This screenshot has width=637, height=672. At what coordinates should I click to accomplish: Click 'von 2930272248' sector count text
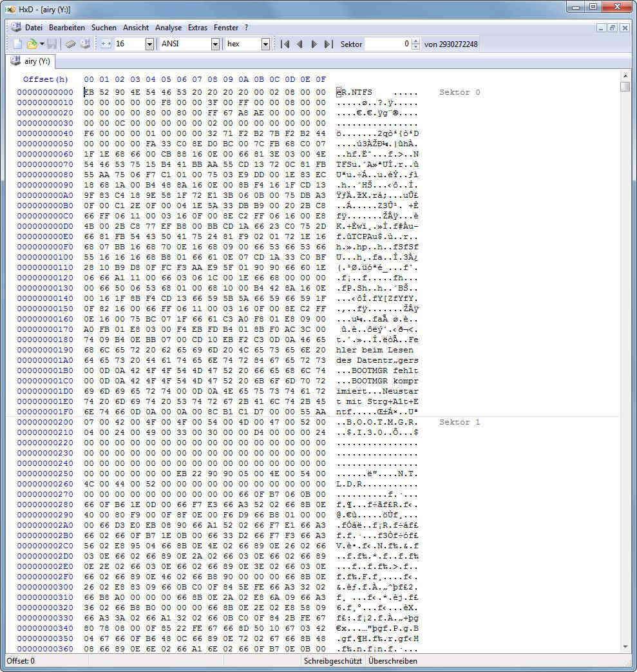coord(451,44)
